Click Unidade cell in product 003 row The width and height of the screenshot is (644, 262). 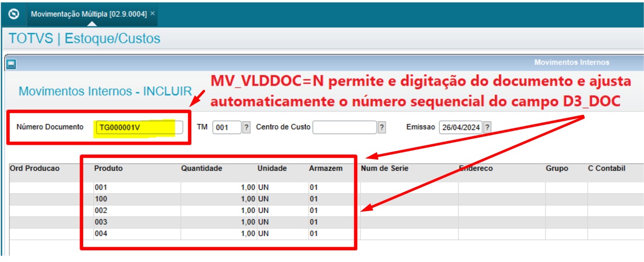pyautogui.click(x=282, y=222)
